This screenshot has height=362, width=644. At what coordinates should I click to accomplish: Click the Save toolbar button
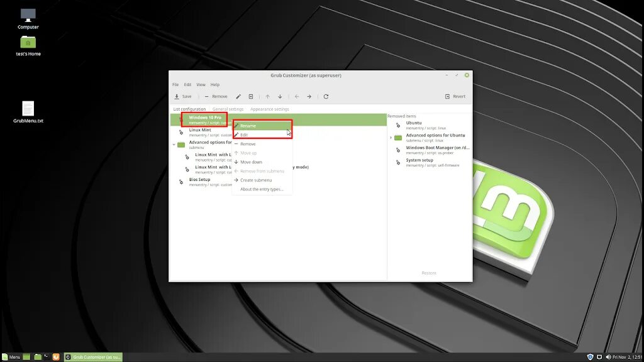tap(183, 96)
